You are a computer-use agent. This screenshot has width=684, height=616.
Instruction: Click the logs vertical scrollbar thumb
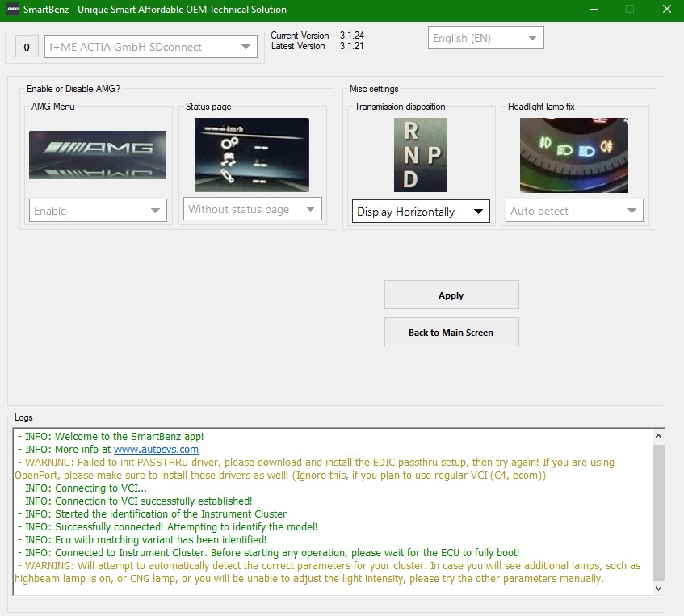(659, 513)
